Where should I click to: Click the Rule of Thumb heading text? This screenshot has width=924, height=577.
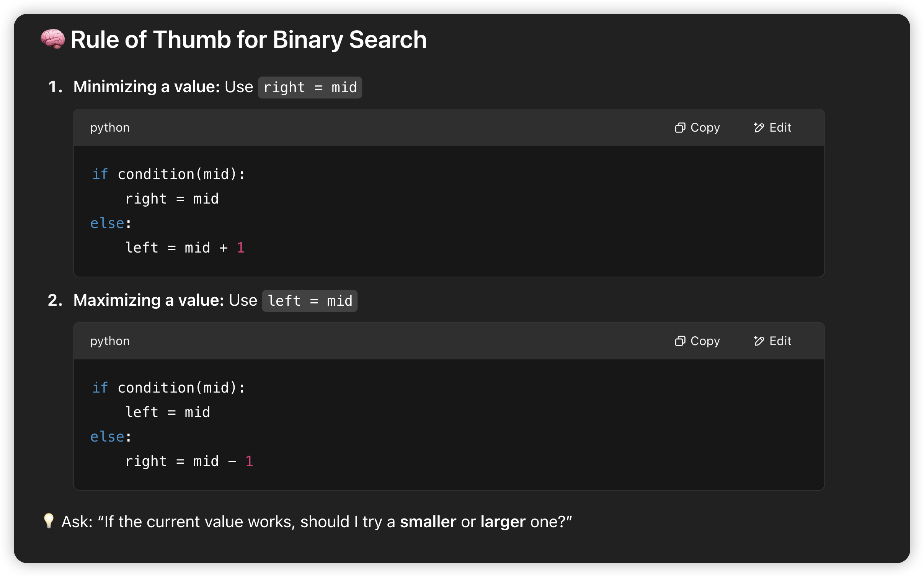(x=248, y=39)
